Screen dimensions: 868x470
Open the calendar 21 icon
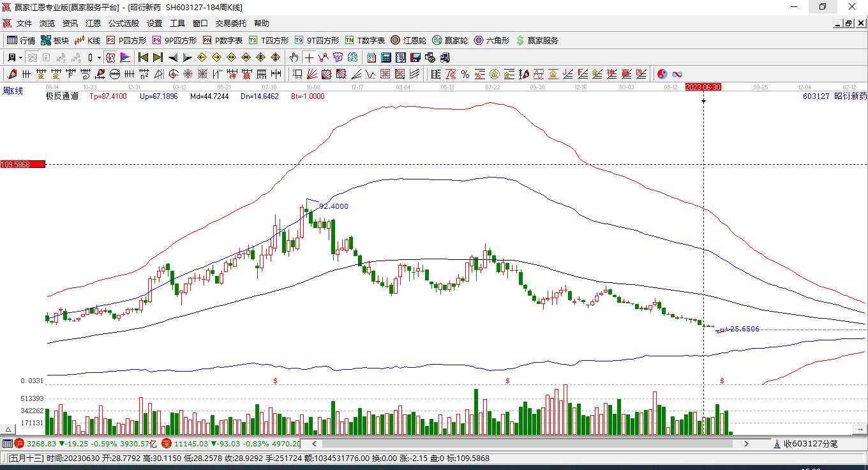coord(371,57)
